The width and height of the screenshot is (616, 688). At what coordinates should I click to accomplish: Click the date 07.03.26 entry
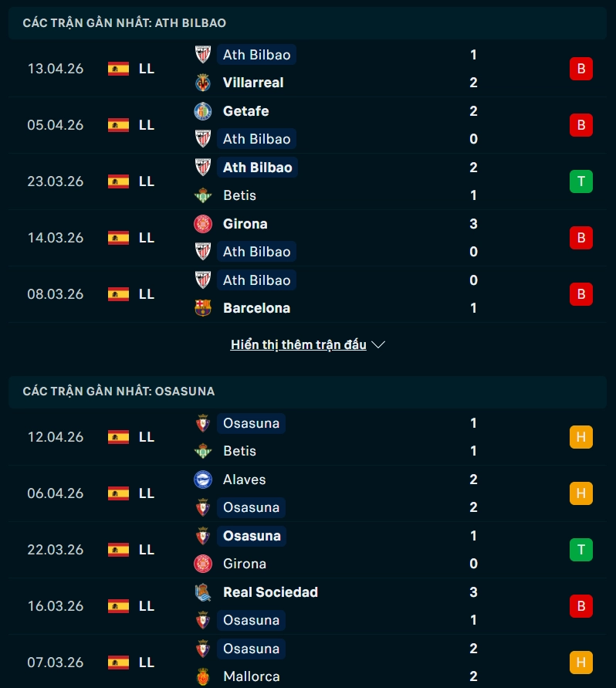point(56,663)
